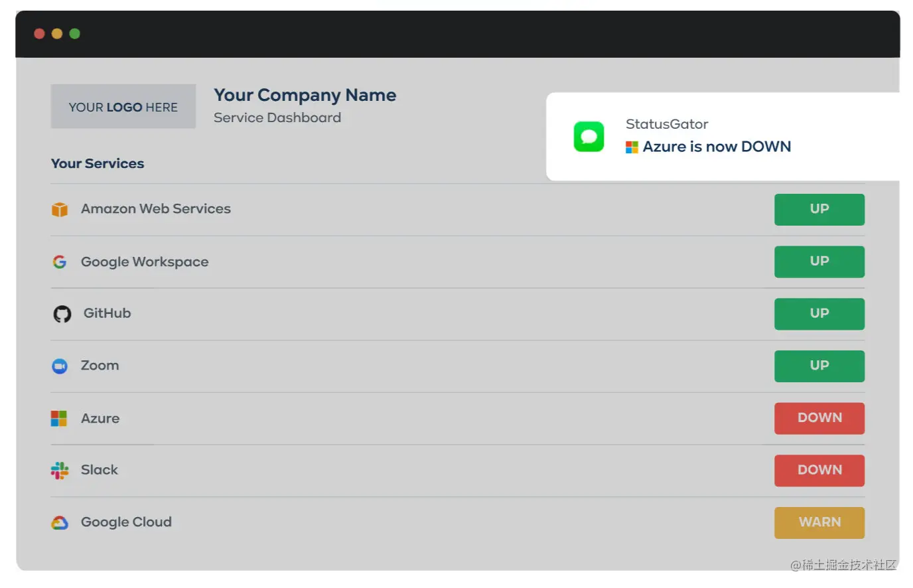The image size is (913, 588).
Task: Click the yellow minimize window dot
Action: [57, 34]
